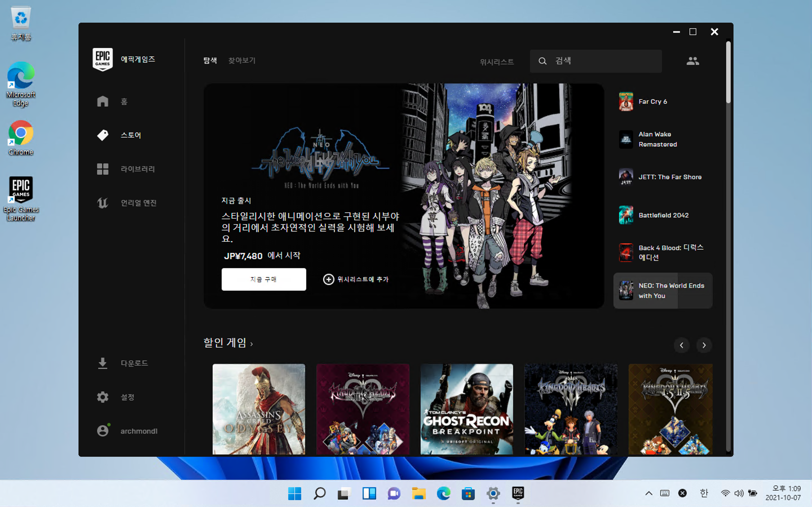Open the Friends list icon
The image size is (812, 507).
point(692,61)
